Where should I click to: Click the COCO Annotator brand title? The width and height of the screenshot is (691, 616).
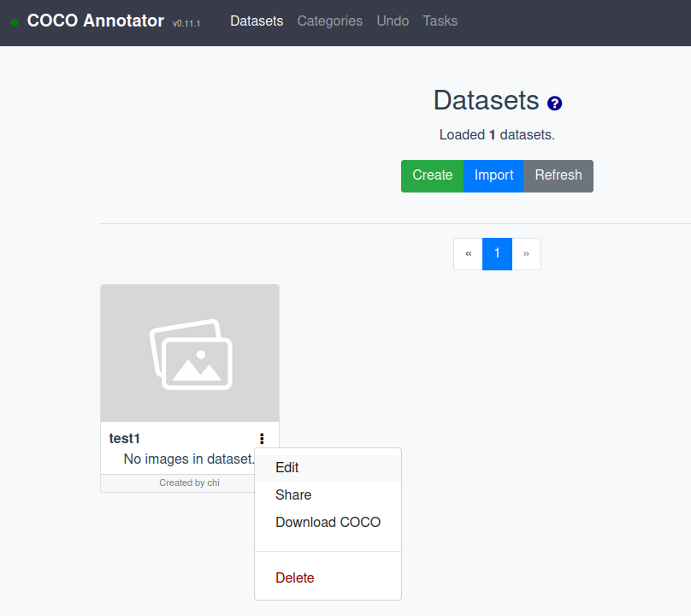[x=95, y=21]
